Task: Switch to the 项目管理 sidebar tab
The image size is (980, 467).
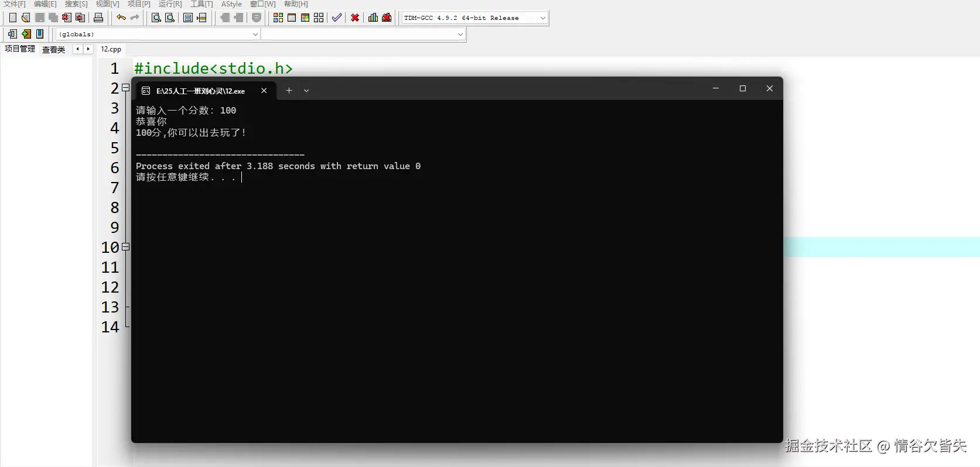Action: point(20,49)
